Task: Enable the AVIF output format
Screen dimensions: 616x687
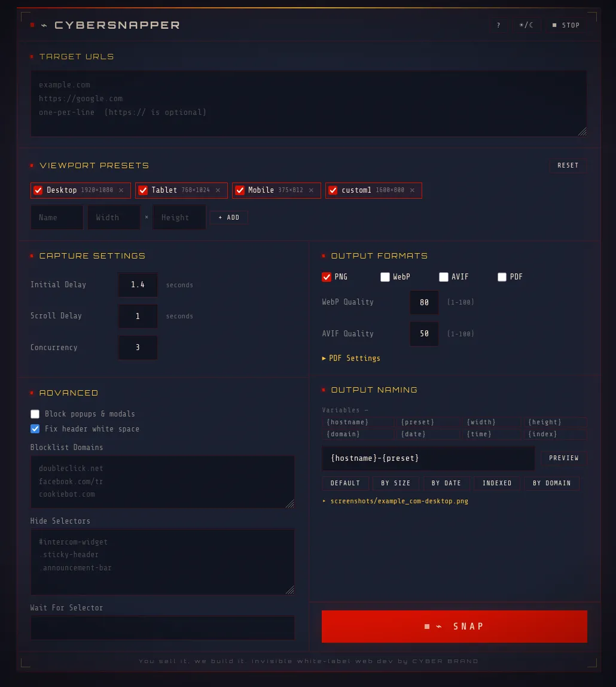Action: (444, 277)
